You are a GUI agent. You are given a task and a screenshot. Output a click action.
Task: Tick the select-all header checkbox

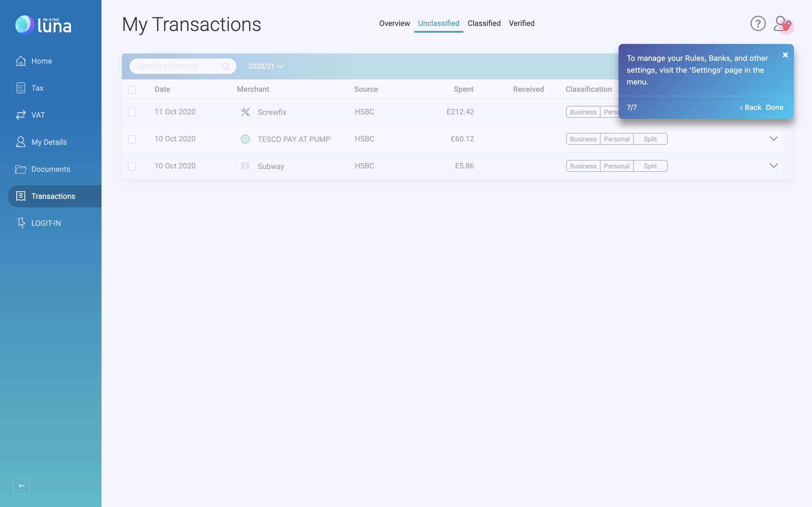click(x=132, y=90)
